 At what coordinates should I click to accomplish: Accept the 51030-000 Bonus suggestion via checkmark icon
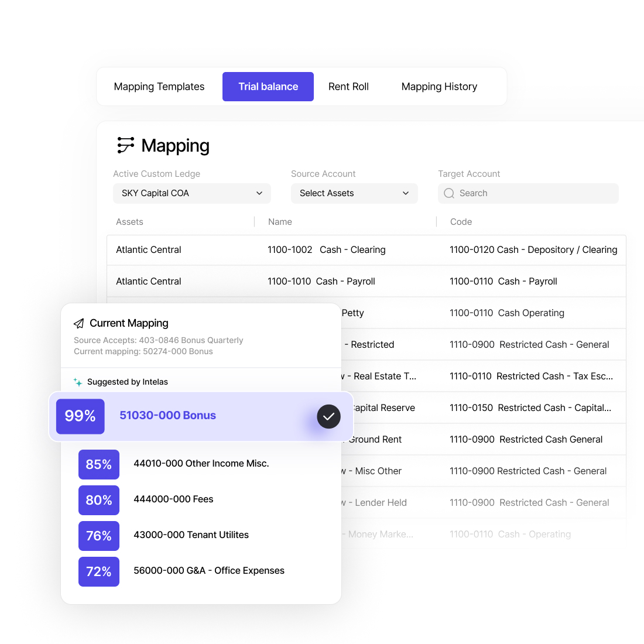328,416
